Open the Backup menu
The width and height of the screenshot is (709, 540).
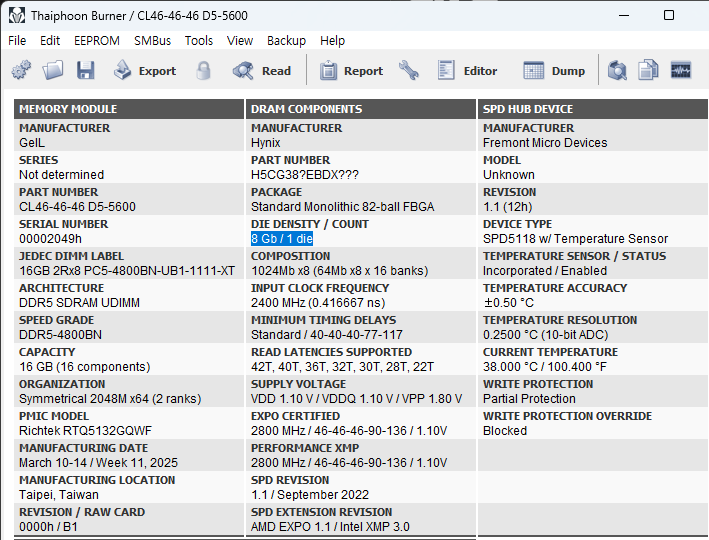pyautogui.click(x=286, y=41)
